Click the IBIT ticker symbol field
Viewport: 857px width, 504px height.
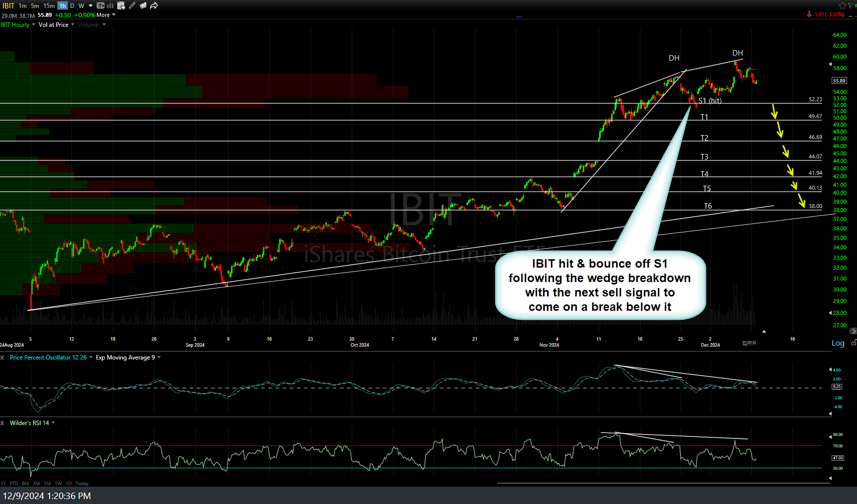pos(8,5)
